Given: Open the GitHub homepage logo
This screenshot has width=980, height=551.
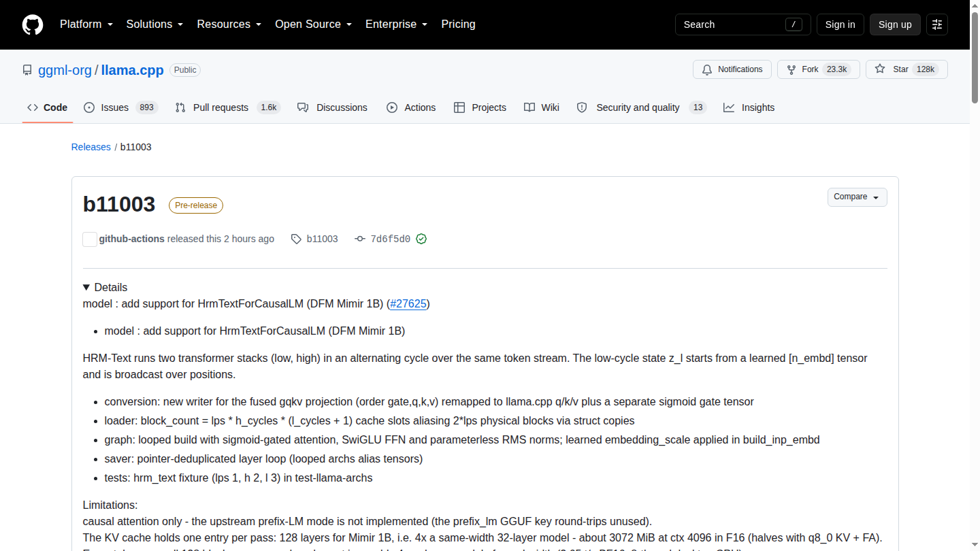Looking at the screenshot, I should click(x=33, y=24).
